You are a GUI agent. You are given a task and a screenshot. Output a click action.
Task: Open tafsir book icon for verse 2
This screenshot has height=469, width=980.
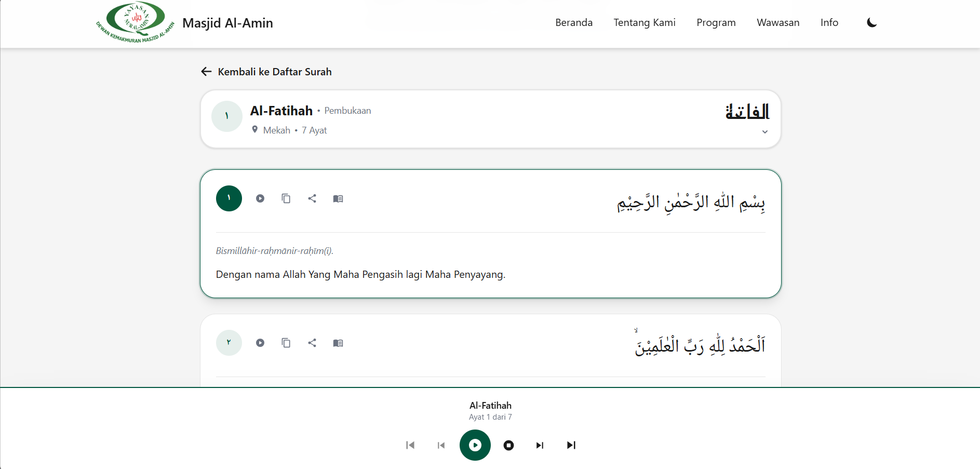tap(338, 343)
